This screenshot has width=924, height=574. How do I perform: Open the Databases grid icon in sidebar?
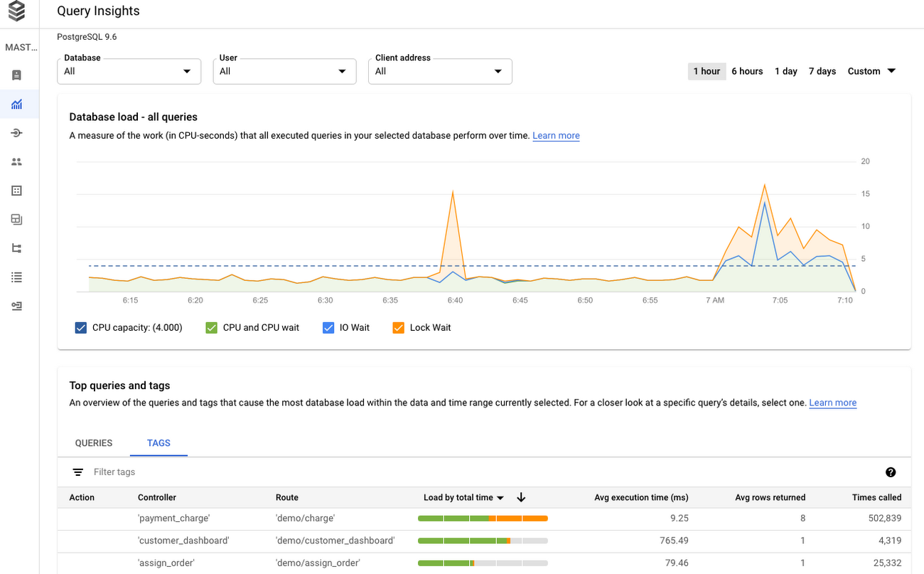(x=17, y=191)
